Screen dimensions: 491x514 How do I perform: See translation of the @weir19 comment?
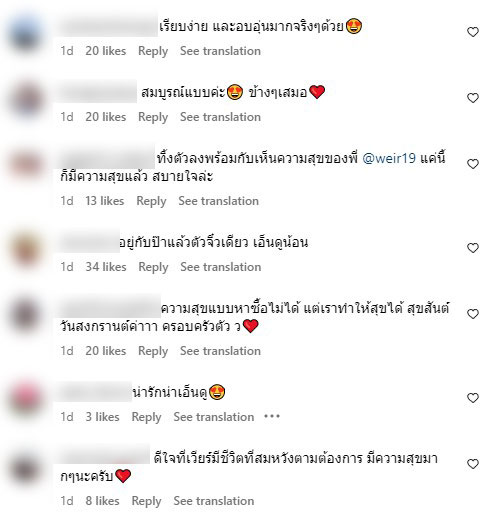(x=218, y=201)
